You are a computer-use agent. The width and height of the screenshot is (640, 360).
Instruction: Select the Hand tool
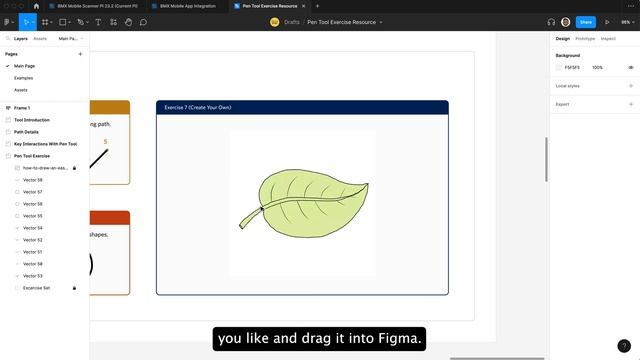(128, 22)
